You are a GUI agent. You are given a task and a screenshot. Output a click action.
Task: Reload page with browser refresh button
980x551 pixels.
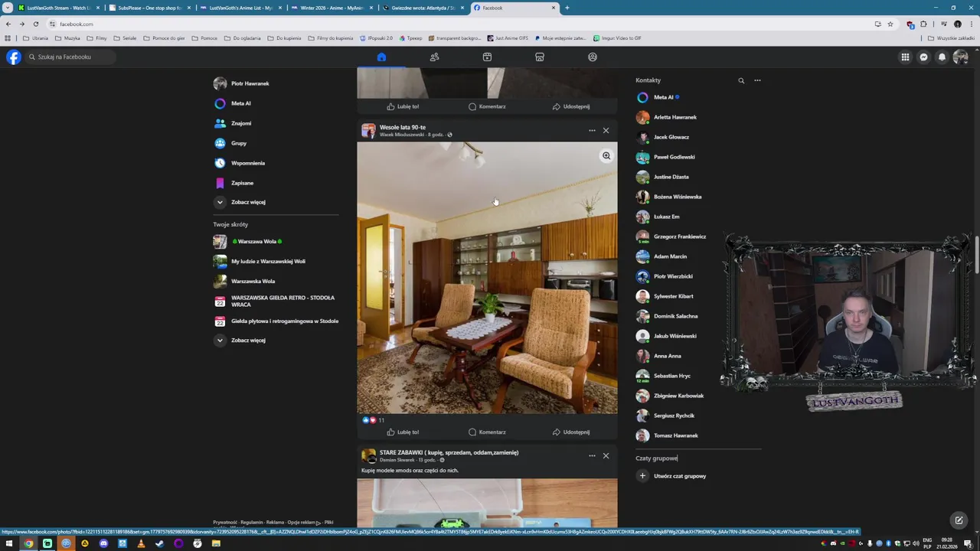35,24
